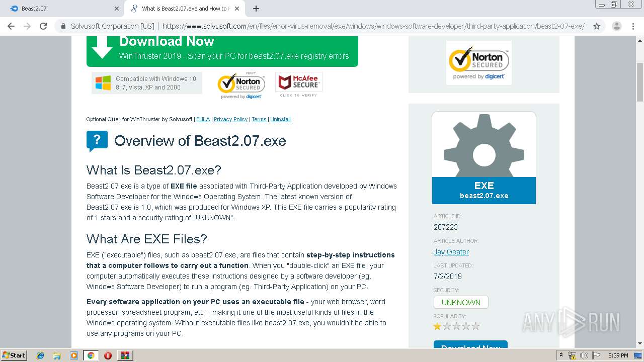Open Chrome profile avatar menu
The height and width of the screenshot is (362, 644).
pos(616,26)
